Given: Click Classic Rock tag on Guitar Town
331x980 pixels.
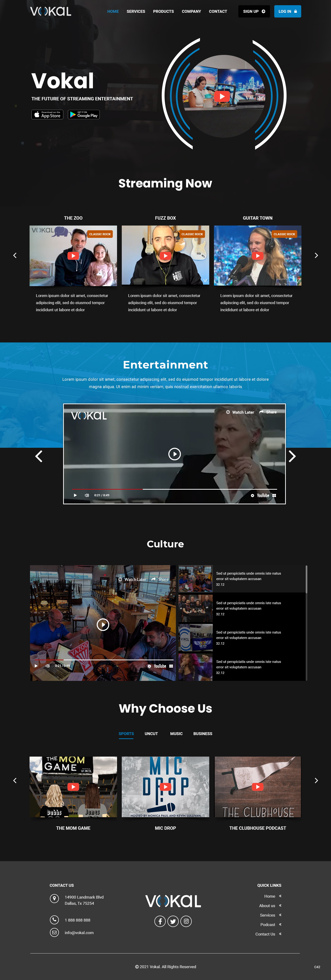Looking at the screenshot, I should 284,234.
